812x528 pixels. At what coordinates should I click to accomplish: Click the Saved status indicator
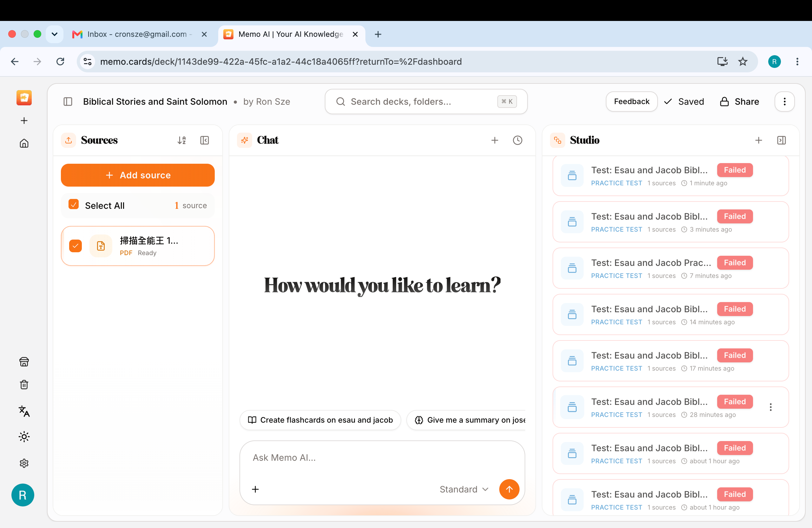684,102
